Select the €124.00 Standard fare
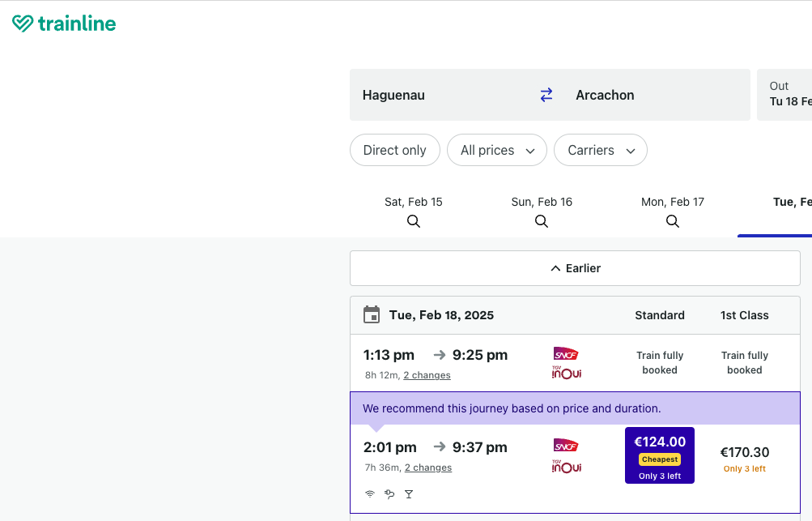The width and height of the screenshot is (812, 521). (x=659, y=455)
